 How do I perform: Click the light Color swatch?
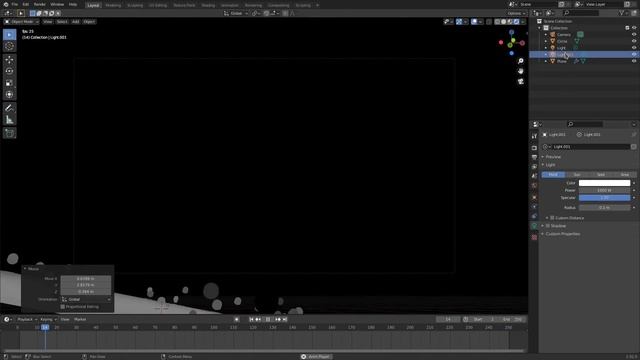click(x=604, y=183)
